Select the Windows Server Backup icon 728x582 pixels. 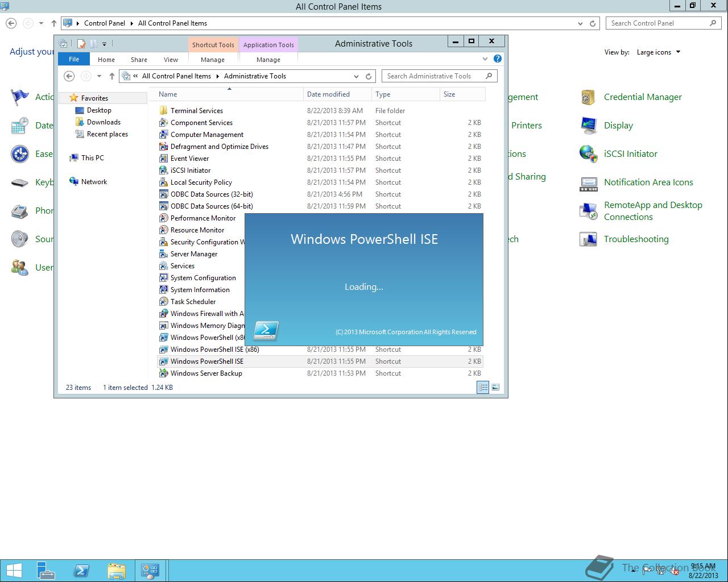(163, 373)
